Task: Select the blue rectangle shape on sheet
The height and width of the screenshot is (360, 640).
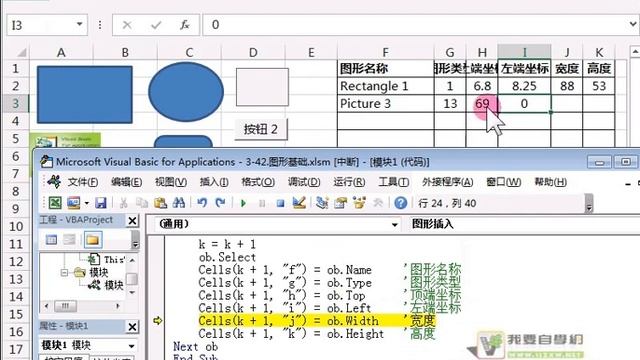Action: 85,94
